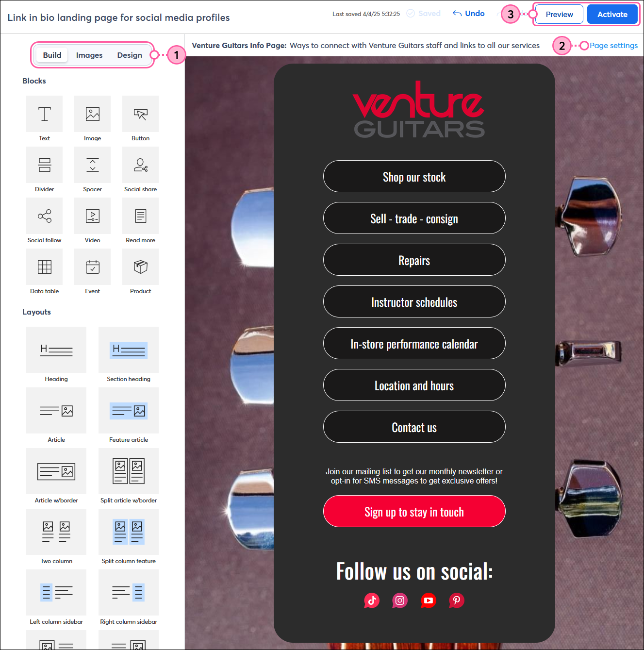644x650 pixels.
Task: Select the Divider block icon
Action: (x=44, y=165)
